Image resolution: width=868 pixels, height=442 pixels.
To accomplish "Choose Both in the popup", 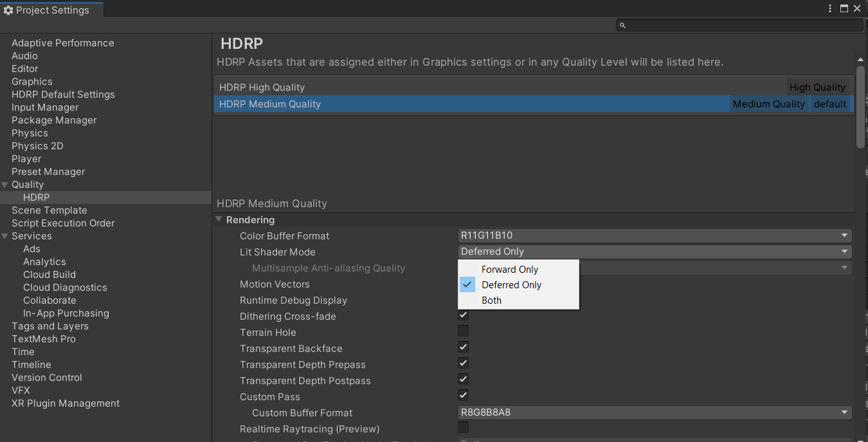I will 518,300.
